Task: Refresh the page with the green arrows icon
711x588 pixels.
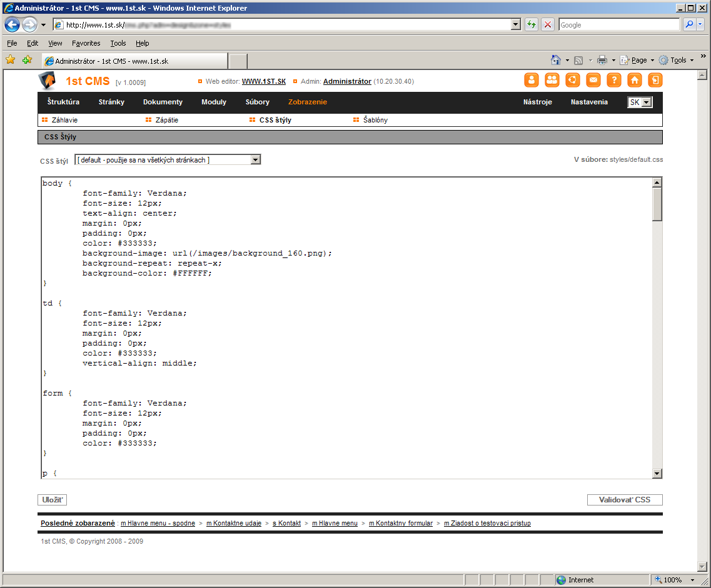Action: [x=532, y=24]
